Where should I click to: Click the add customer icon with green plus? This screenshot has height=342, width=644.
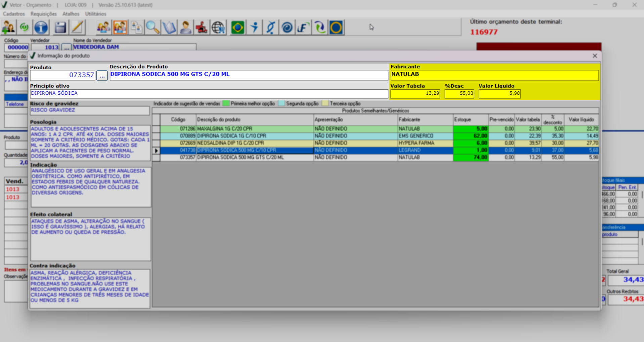8,28
